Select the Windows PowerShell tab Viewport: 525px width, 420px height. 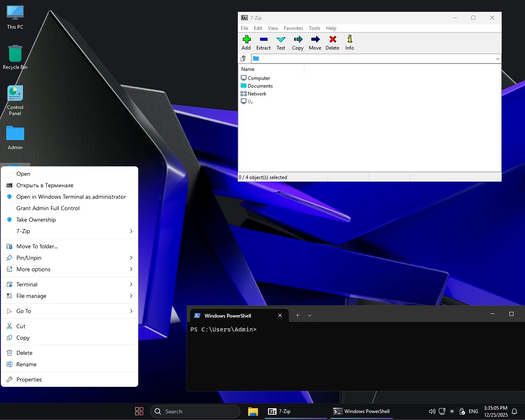tap(228, 316)
